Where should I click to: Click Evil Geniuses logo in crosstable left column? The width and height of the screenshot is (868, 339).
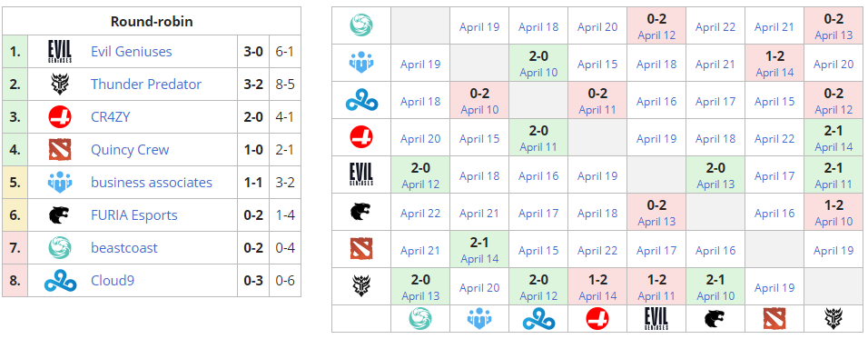[361, 174]
